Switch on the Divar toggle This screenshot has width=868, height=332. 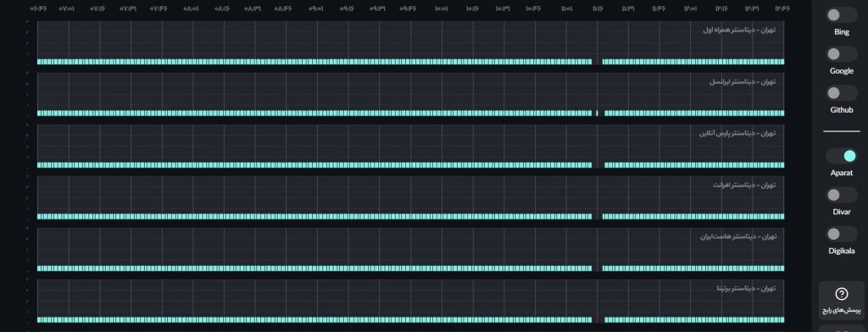(842, 195)
